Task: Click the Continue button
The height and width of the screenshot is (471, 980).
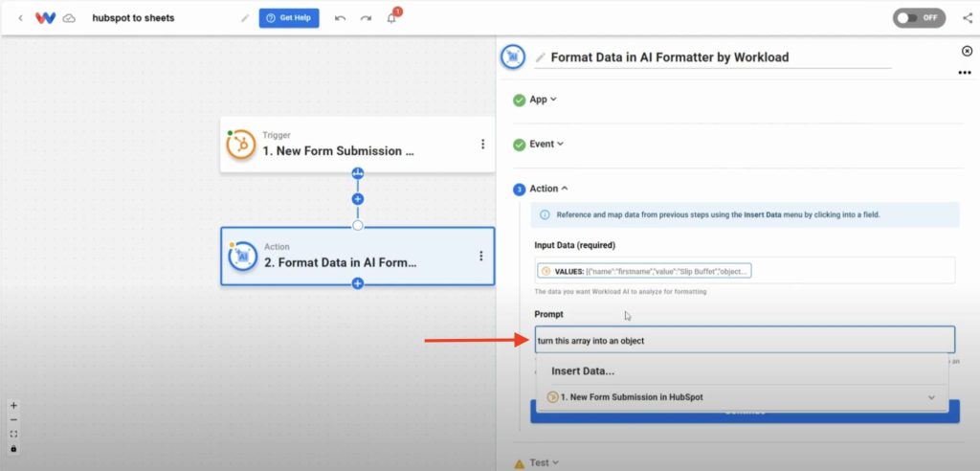Action: (745, 412)
